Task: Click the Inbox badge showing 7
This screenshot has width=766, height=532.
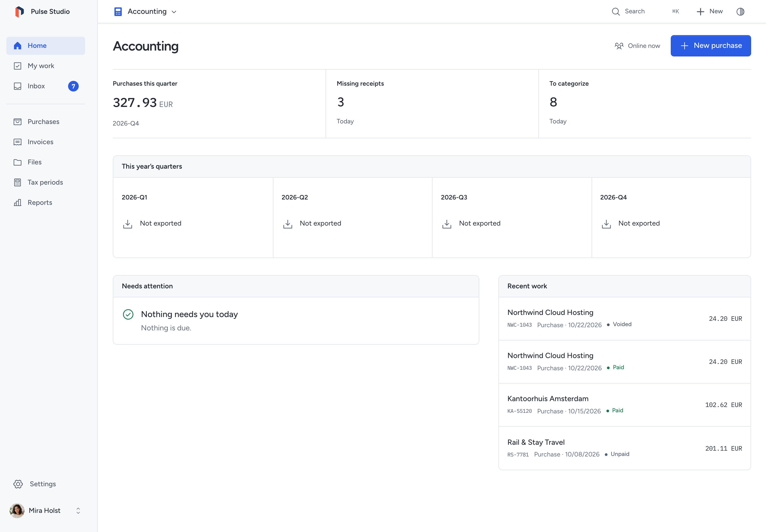Action: (x=73, y=86)
